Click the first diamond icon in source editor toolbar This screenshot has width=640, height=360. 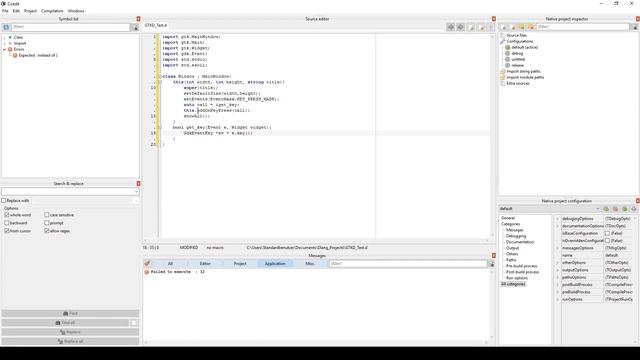(x=451, y=27)
